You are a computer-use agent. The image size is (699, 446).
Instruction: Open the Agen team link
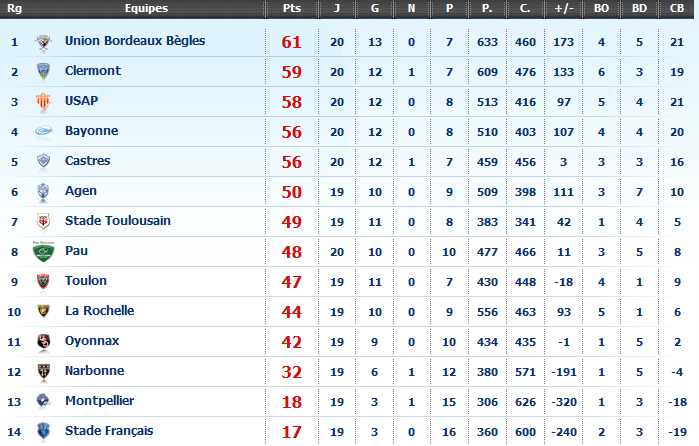(x=81, y=191)
